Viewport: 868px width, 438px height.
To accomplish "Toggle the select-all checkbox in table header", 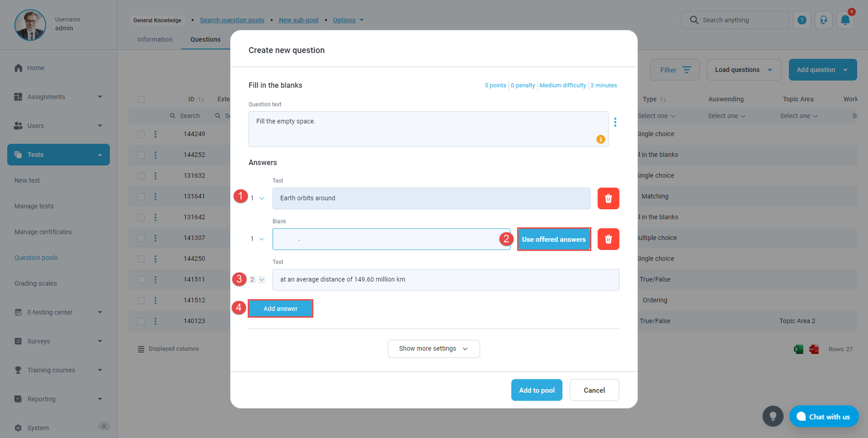I will pos(141,99).
